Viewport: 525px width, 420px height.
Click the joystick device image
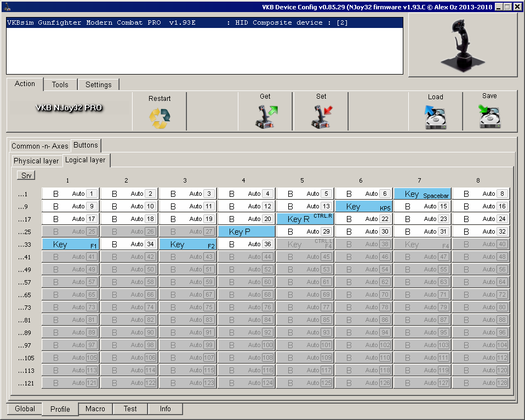click(462, 45)
